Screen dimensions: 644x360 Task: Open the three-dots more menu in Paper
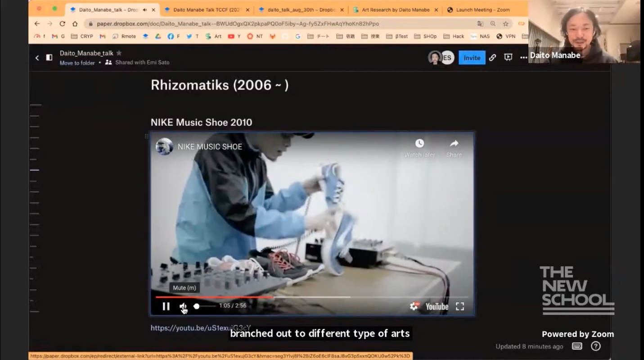(x=523, y=58)
